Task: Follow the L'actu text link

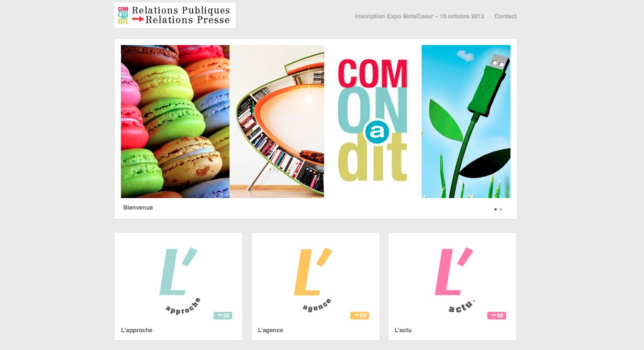Action: point(403,330)
